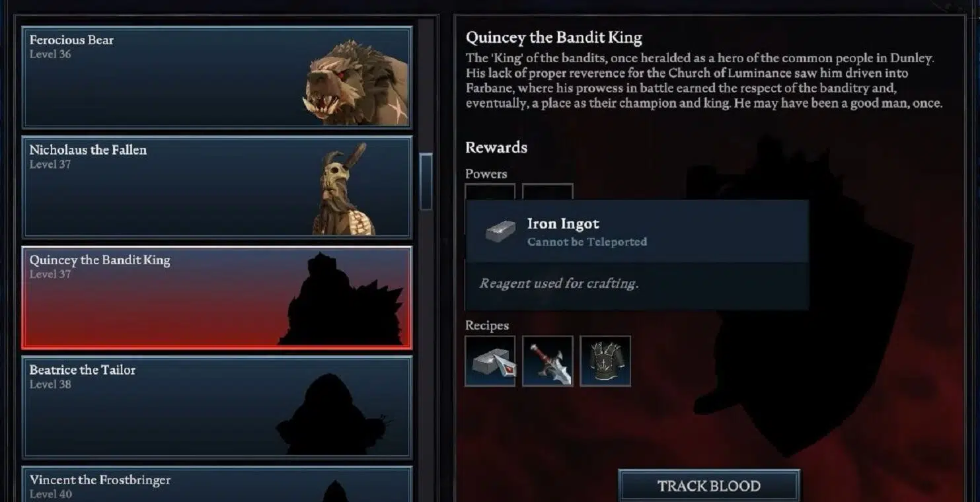980x502 pixels.
Task: Click the 'Reagent used for crafting' tooltip text
Action: pyautogui.click(x=559, y=283)
